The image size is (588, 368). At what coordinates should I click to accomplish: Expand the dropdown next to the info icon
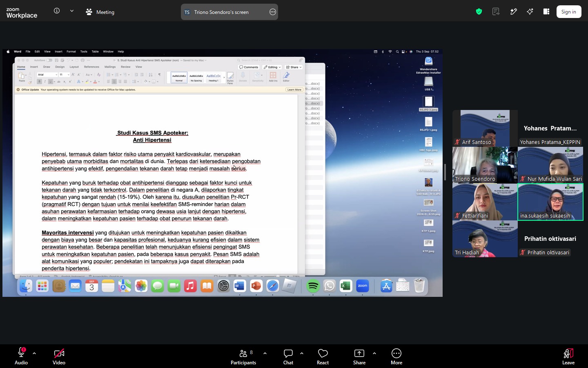pyautogui.click(x=72, y=11)
